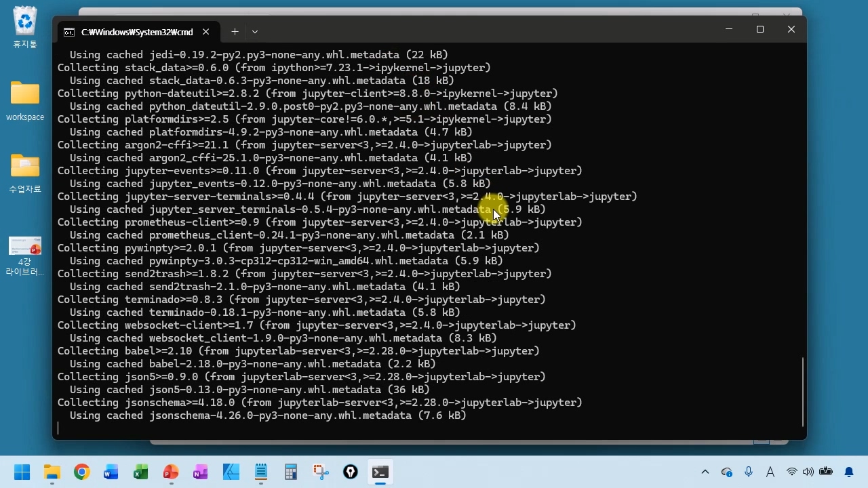
Task: Click the Terminal icon on the taskbar
Action: 380,472
